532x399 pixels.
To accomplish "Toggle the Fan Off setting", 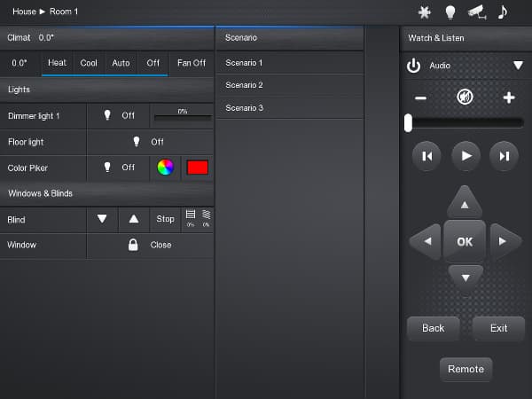I will (x=192, y=63).
